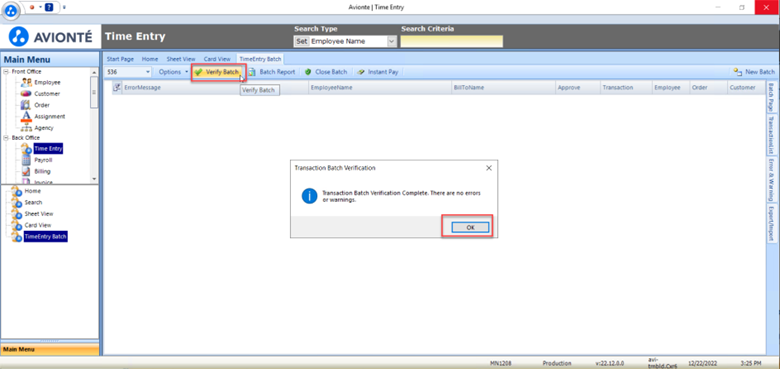Click the grid column chooser icon

pyautogui.click(x=117, y=88)
